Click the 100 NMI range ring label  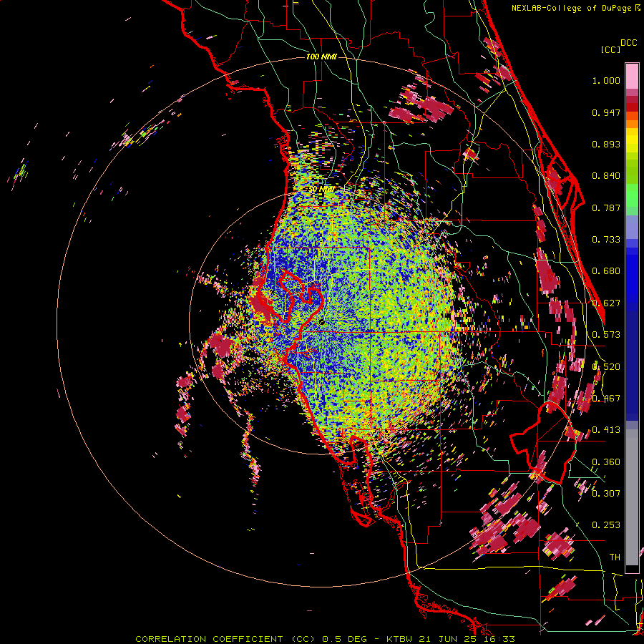click(321, 57)
